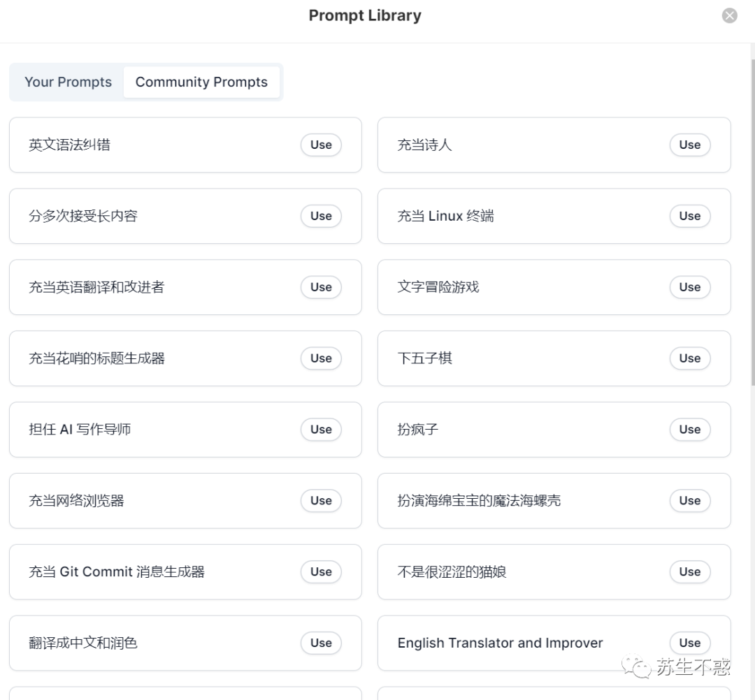Click the 不是很涩涩的猫娘 title text

pos(452,572)
